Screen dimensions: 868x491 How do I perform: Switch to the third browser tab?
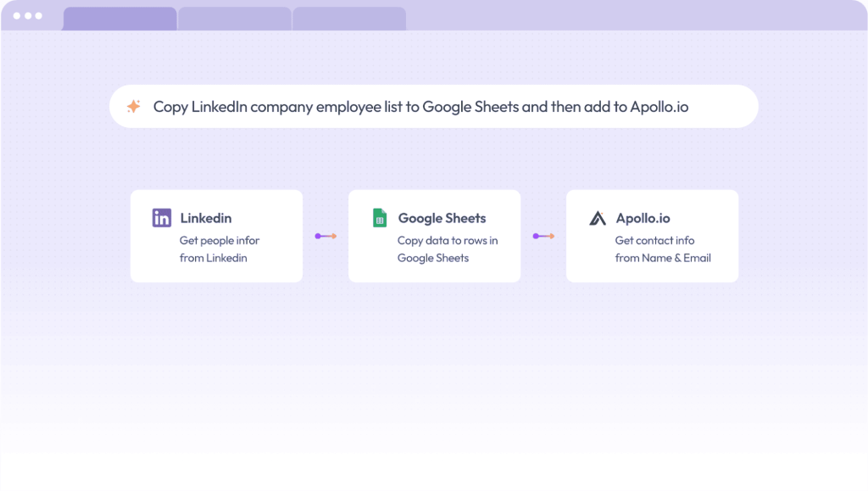349,19
